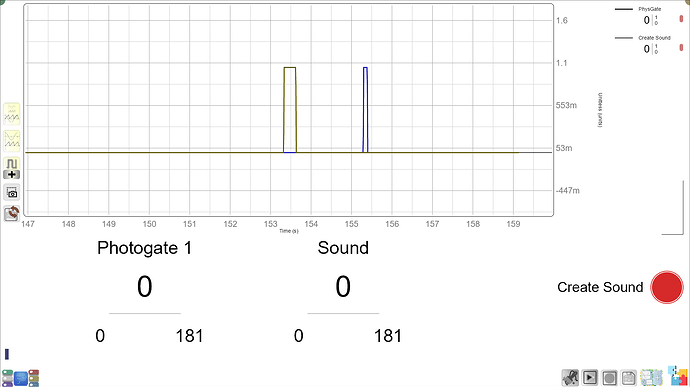Click the -447m y-axis tick label
This screenshot has width=690, height=387.
pos(568,191)
